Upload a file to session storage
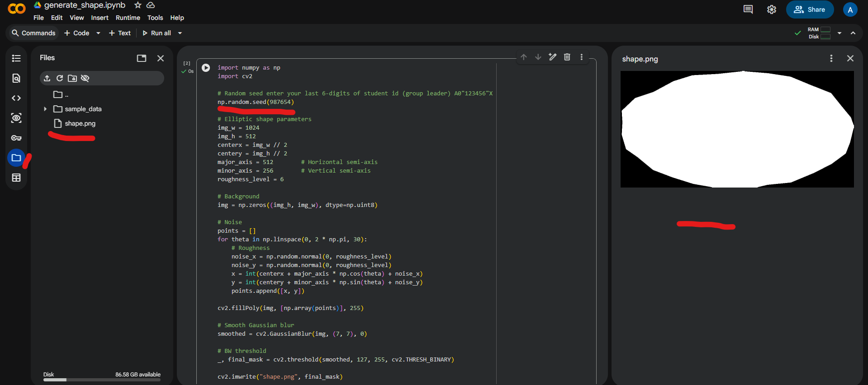This screenshot has width=868, height=385. click(x=47, y=78)
